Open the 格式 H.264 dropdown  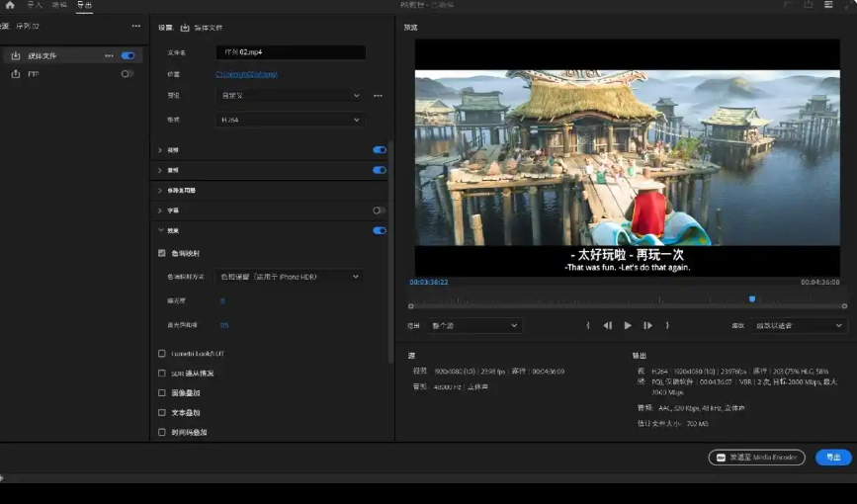tap(290, 120)
